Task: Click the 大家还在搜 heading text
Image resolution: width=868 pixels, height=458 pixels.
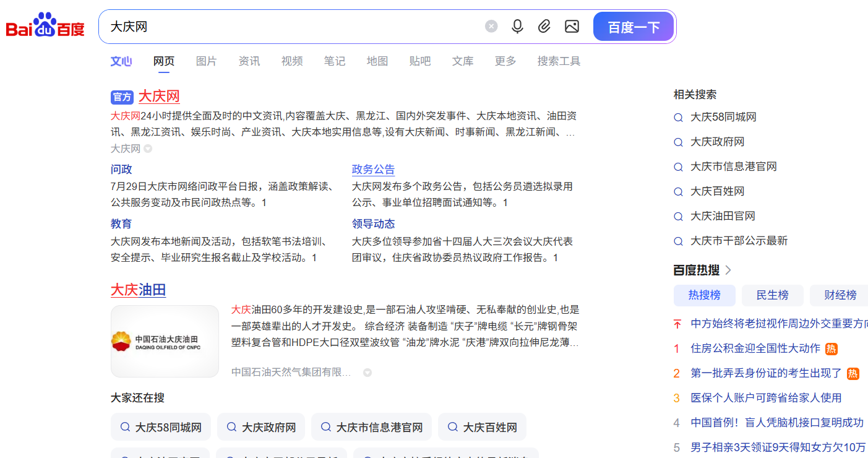Action: click(137, 398)
